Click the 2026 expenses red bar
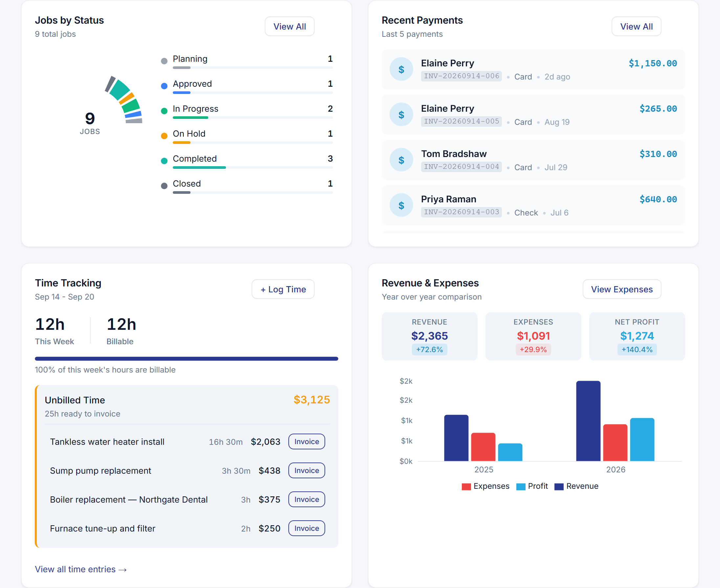The image size is (720, 588). [615, 443]
